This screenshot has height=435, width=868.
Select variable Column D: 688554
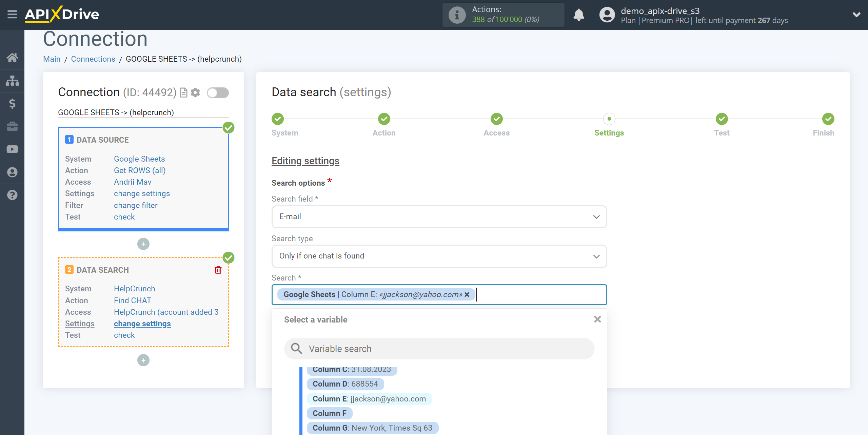[345, 384]
